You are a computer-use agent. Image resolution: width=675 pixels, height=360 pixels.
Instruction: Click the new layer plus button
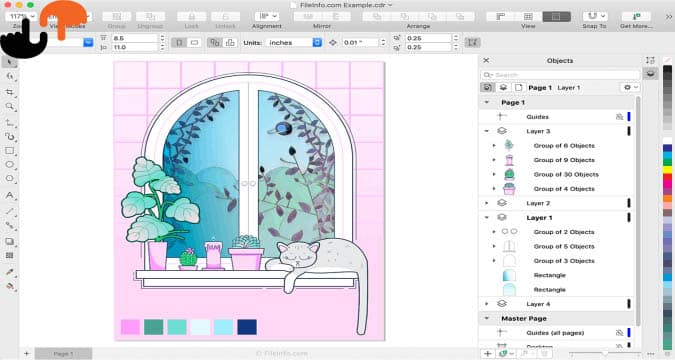[487, 354]
